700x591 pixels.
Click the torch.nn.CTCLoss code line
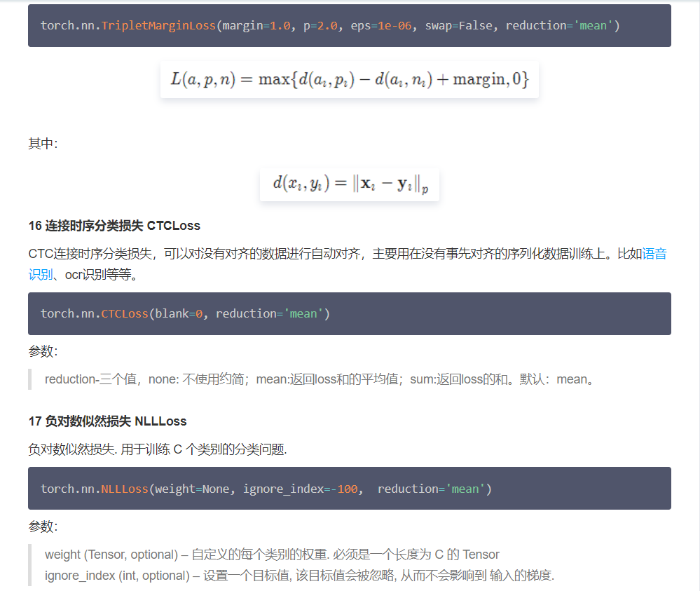click(185, 313)
